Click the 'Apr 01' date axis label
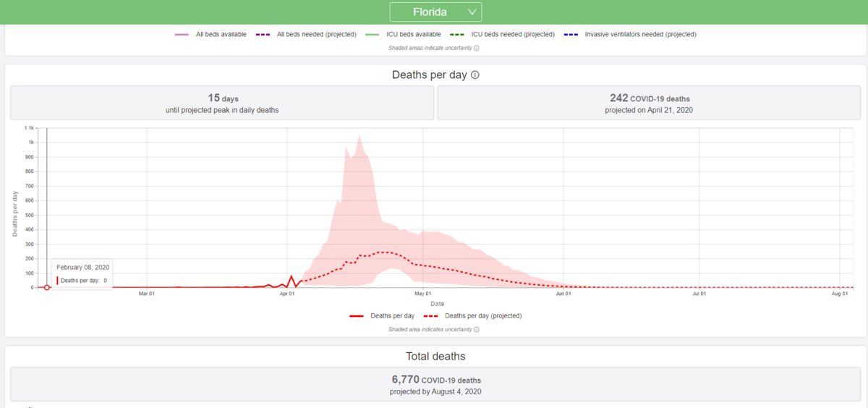868x408 pixels. [x=287, y=294]
